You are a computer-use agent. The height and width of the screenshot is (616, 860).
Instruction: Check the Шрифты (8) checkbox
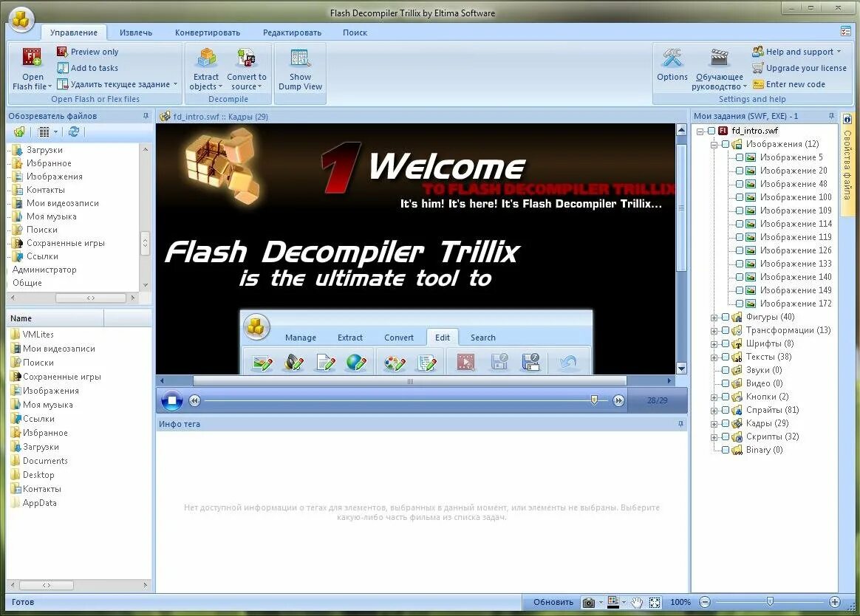click(725, 343)
